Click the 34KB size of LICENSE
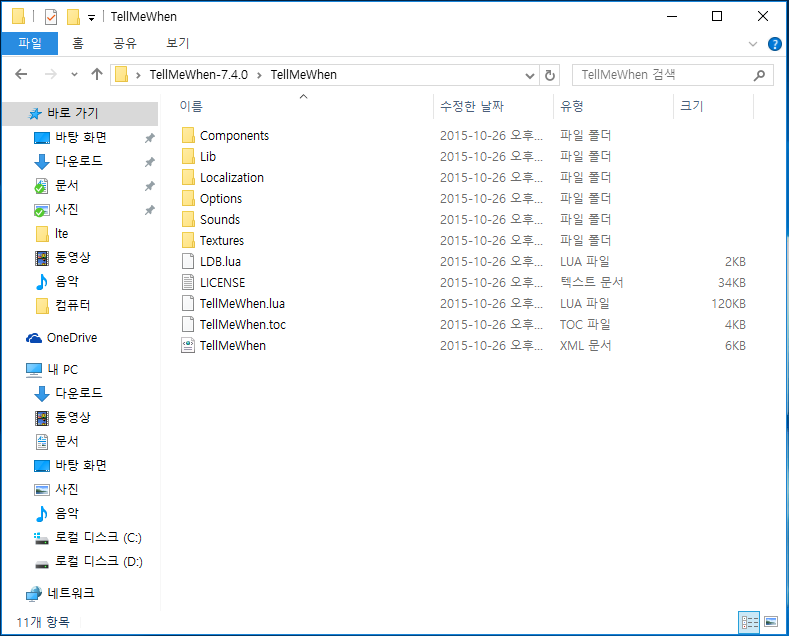This screenshot has width=789, height=636. (x=732, y=283)
